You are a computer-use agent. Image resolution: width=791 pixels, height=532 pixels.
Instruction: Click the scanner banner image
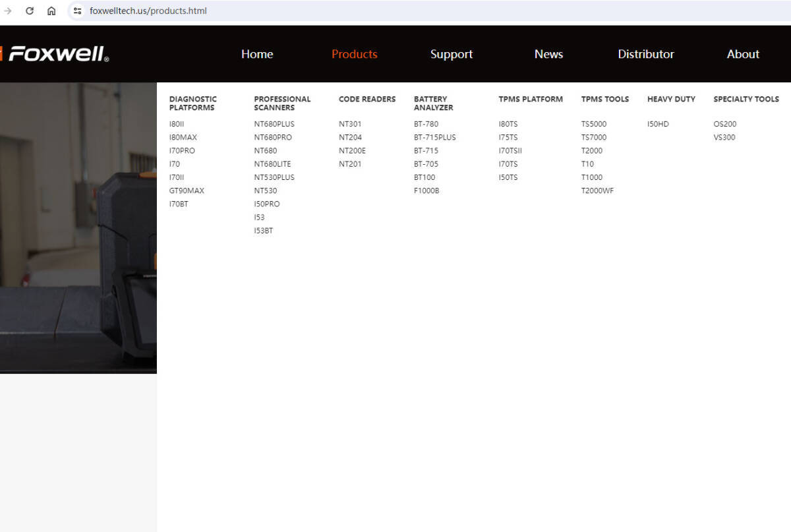point(78,227)
